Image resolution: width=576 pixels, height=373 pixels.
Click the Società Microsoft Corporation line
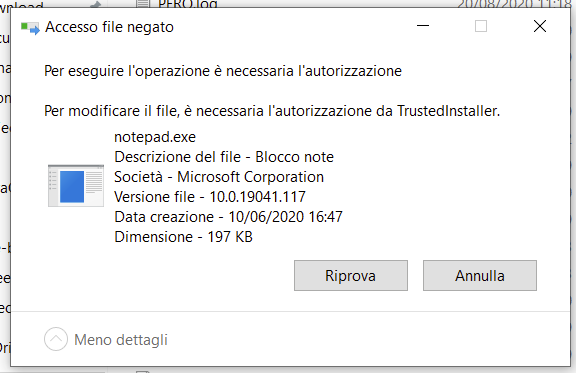coord(219,177)
